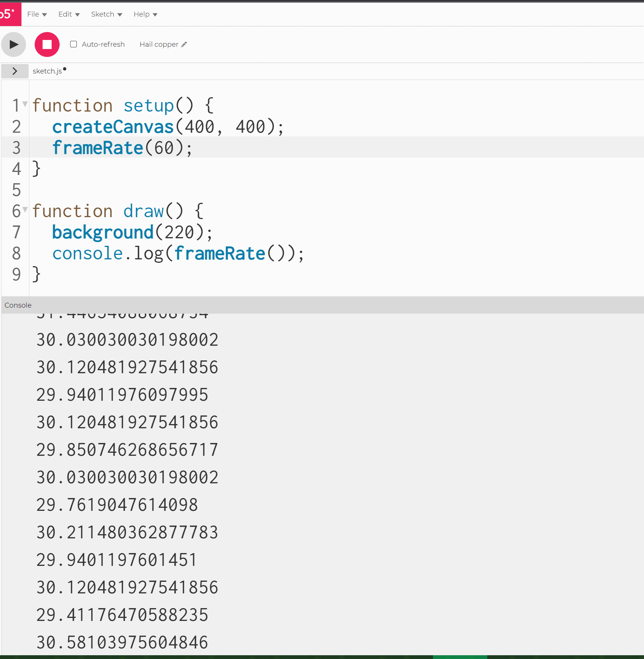Open the Sketch menu
644x659 pixels.
106,14
